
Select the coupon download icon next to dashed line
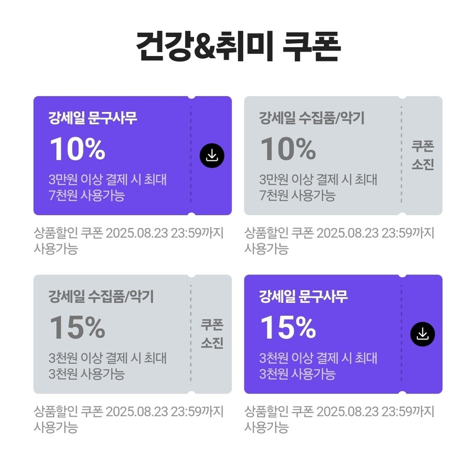(212, 155)
